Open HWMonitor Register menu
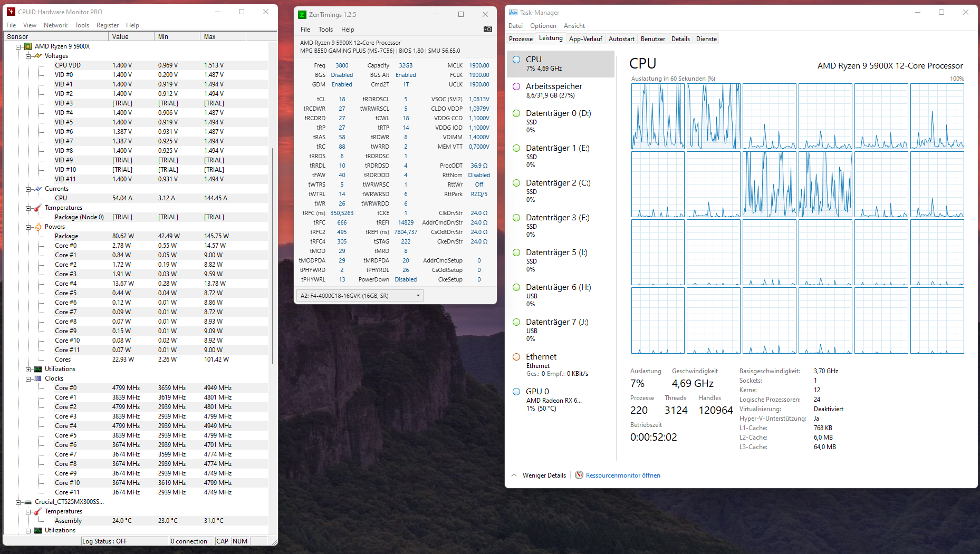The width and height of the screenshot is (980, 554). (108, 25)
